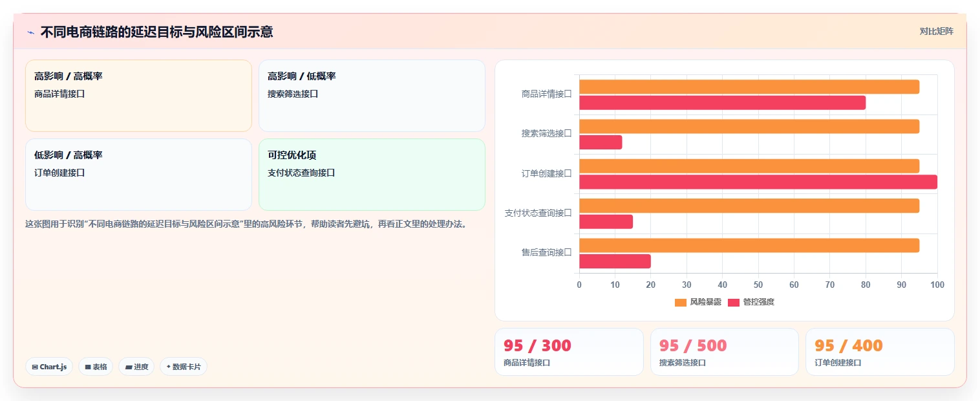This screenshot has width=980, height=401.
Task: Click the red bar for 搜索筛选接口
Action: 601,142
